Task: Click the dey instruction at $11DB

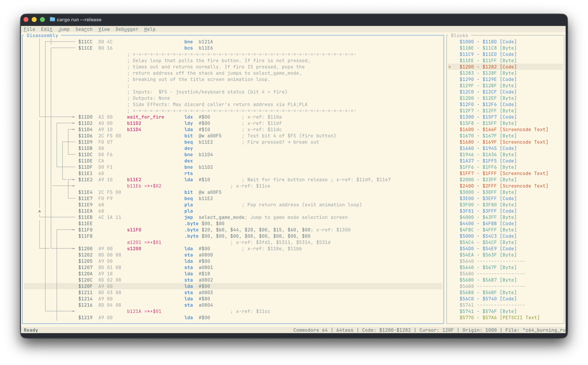Action: 189,148
